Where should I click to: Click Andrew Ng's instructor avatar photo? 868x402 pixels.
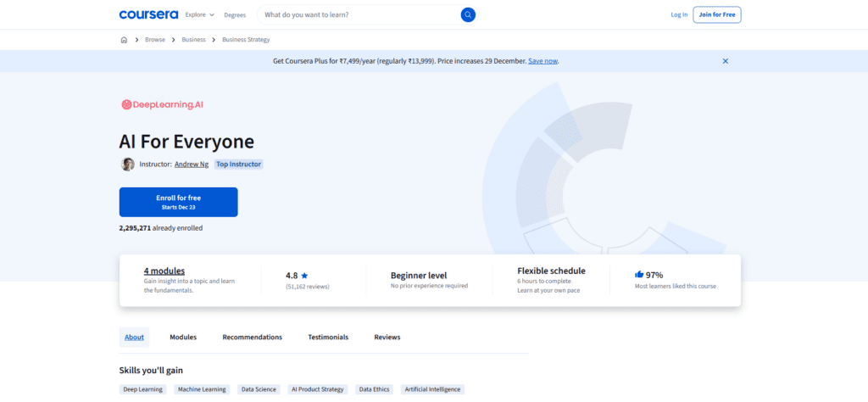pyautogui.click(x=128, y=165)
